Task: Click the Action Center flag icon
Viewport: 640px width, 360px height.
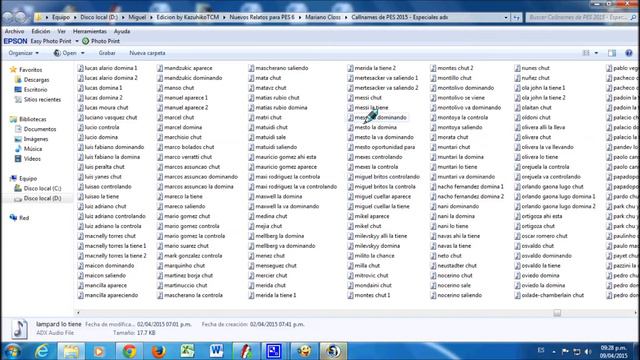Action: pyautogui.click(x=565, y=351)
